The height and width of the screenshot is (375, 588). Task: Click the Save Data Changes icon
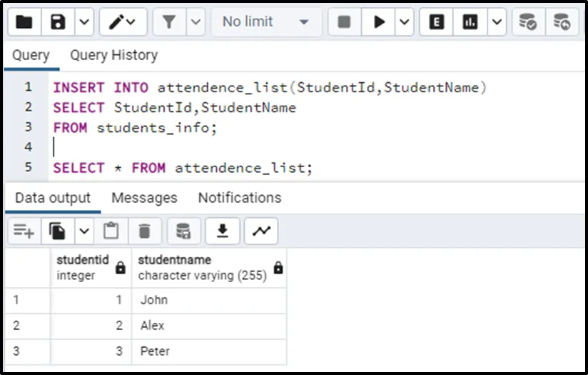click(x=183, y=231)
